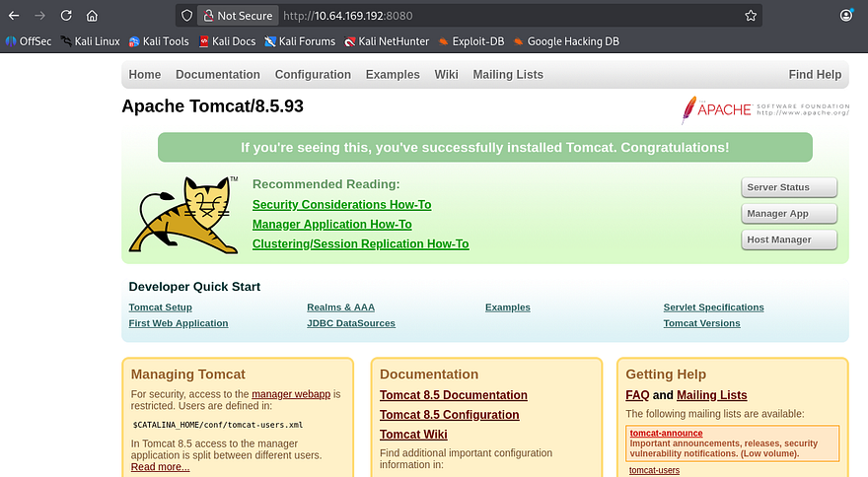Click the browser back arrow

pyautogui.click(x=14, y=16)
